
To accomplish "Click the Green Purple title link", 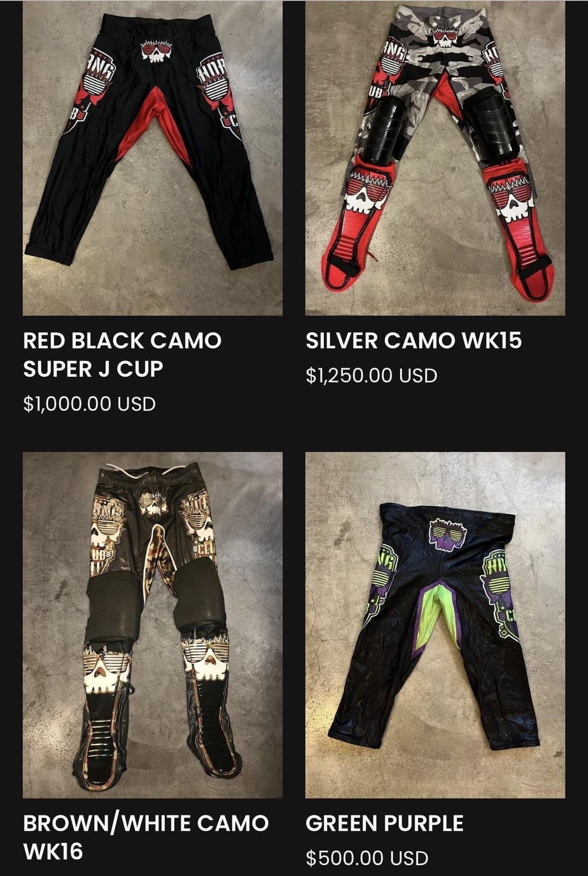I will (384, 823).
